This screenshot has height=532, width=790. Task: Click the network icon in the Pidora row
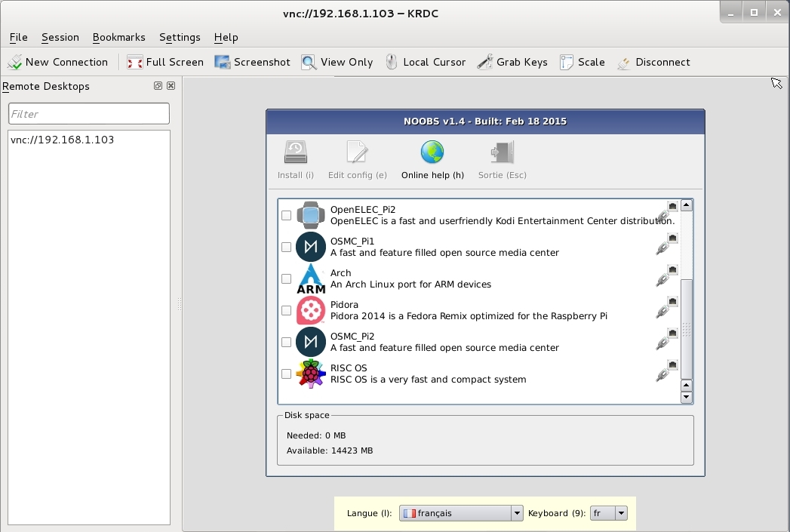pyautogui.click(x=667, y=308)
